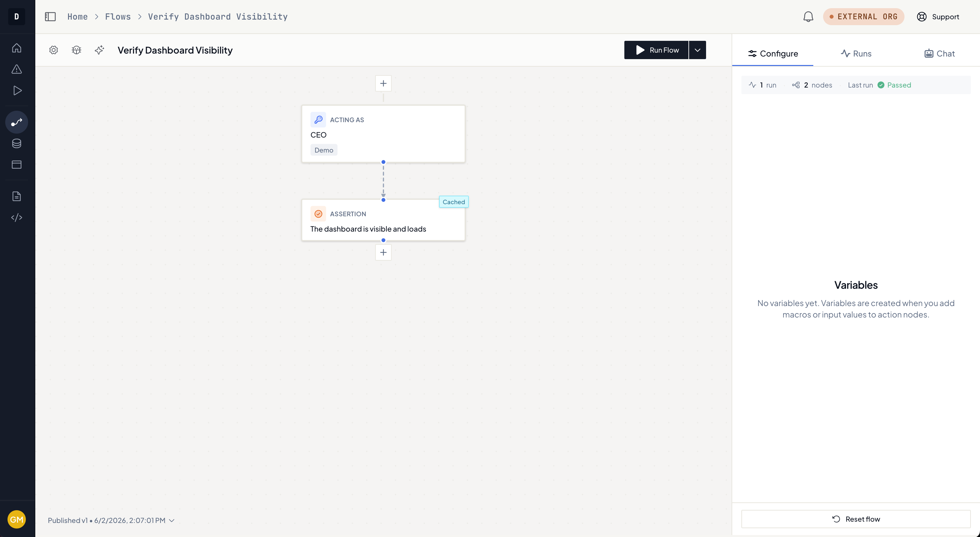Click the Run Flow button
This screenshot has height=537, width=980.
tap(656, 50)
